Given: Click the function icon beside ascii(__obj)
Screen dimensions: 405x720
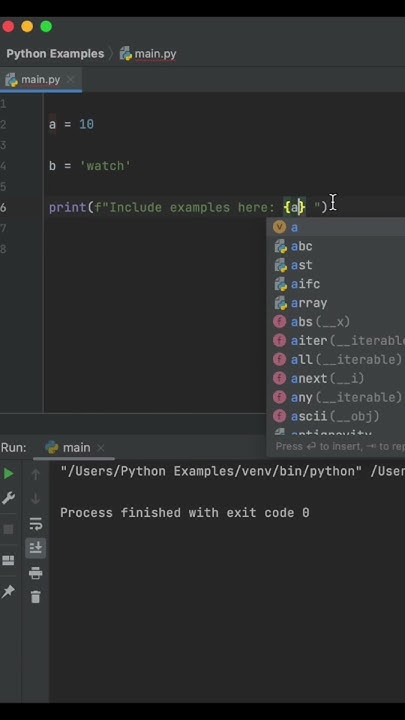Looking at the screenshot, I should [279, 416].
